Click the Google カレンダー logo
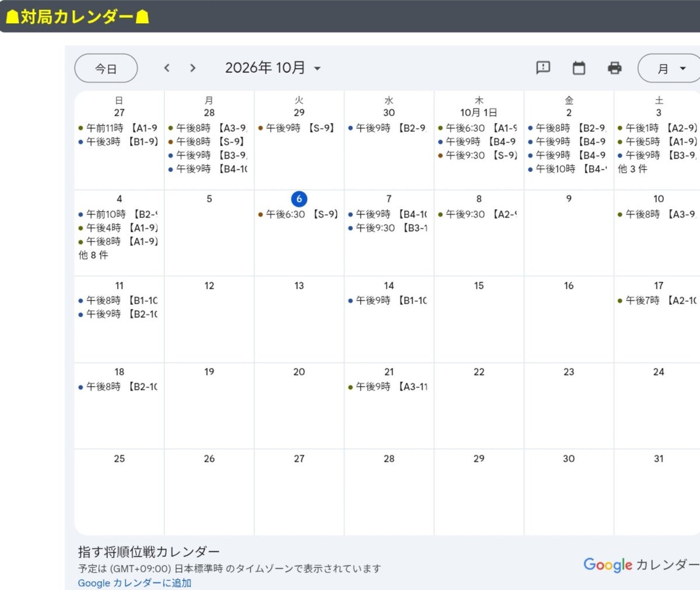 click(x=641, y=564)
